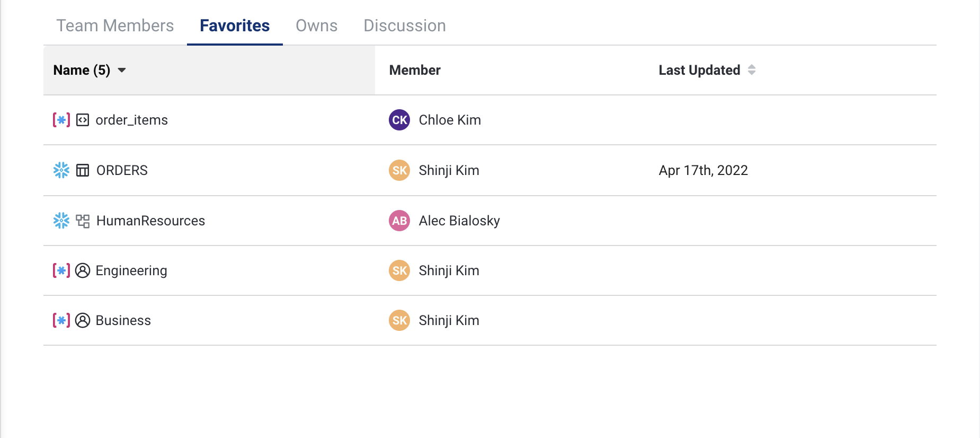Viewport: 980px width, 438px height.
Task: Go to the Discussion tab
Action: pos(405,25)
